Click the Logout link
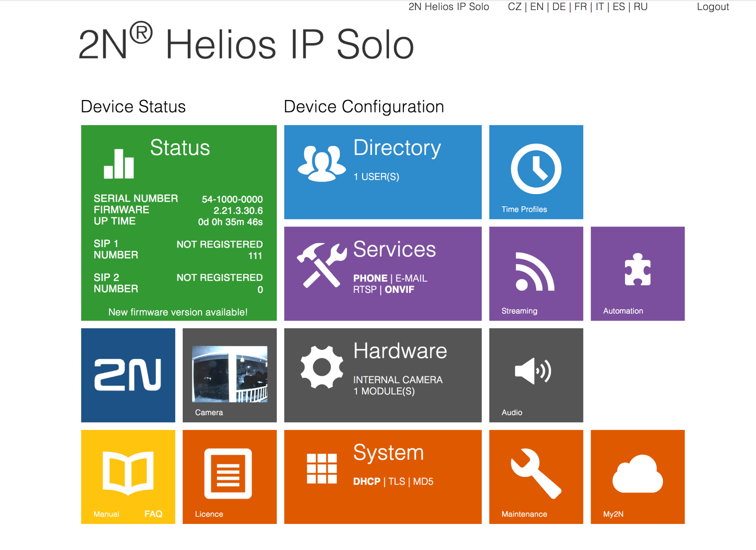This screenshot has width=756, height=550. 712,7
